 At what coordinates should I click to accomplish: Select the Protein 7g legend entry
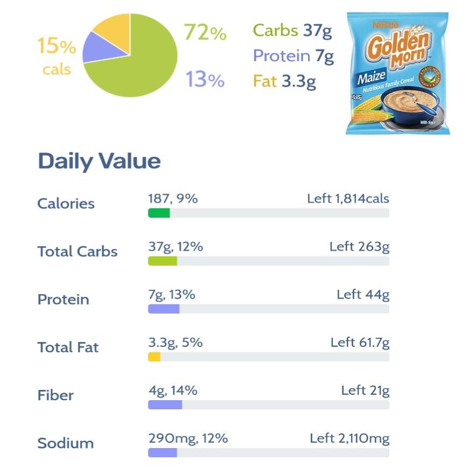[x=293, y=56]
